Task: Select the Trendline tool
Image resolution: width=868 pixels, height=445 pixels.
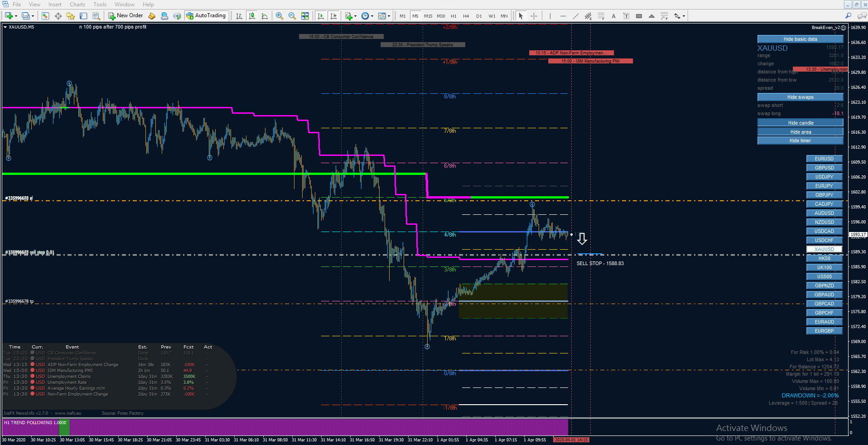Action: point(575,16)
